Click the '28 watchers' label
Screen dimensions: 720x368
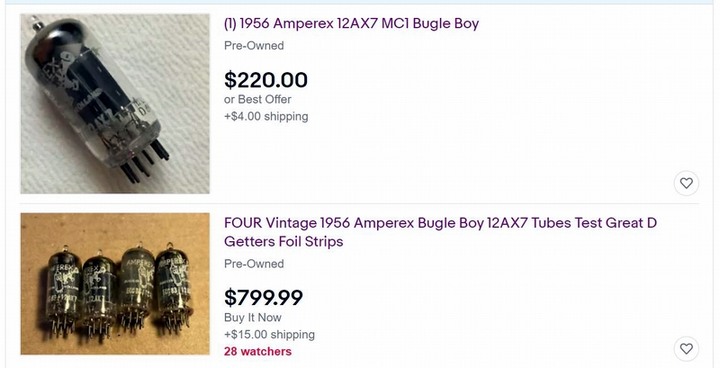click(258, 351)
